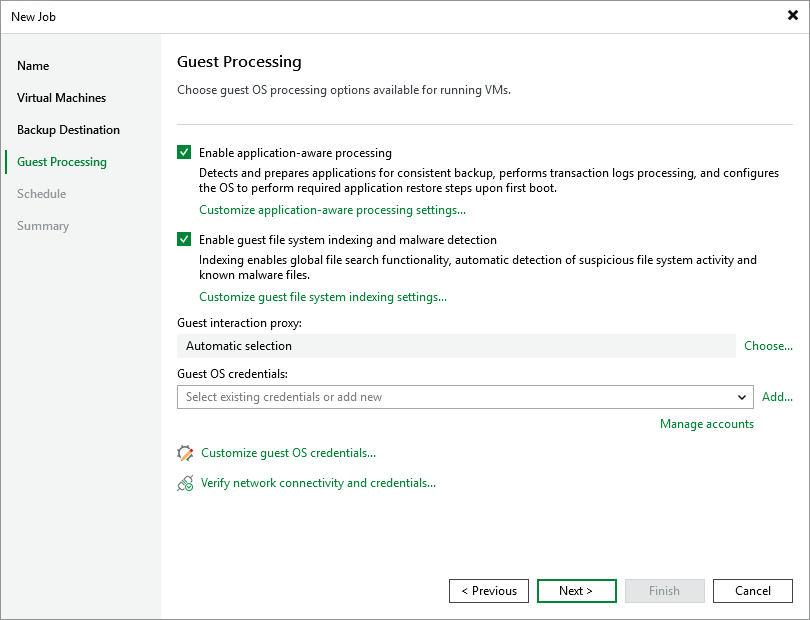
Task: Choose a guest interaction proxy
Action: (768, 345)
